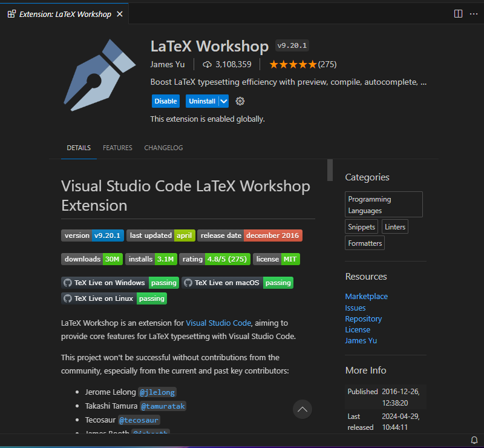Click the TeX Live on macOS badge

(237, 283)
